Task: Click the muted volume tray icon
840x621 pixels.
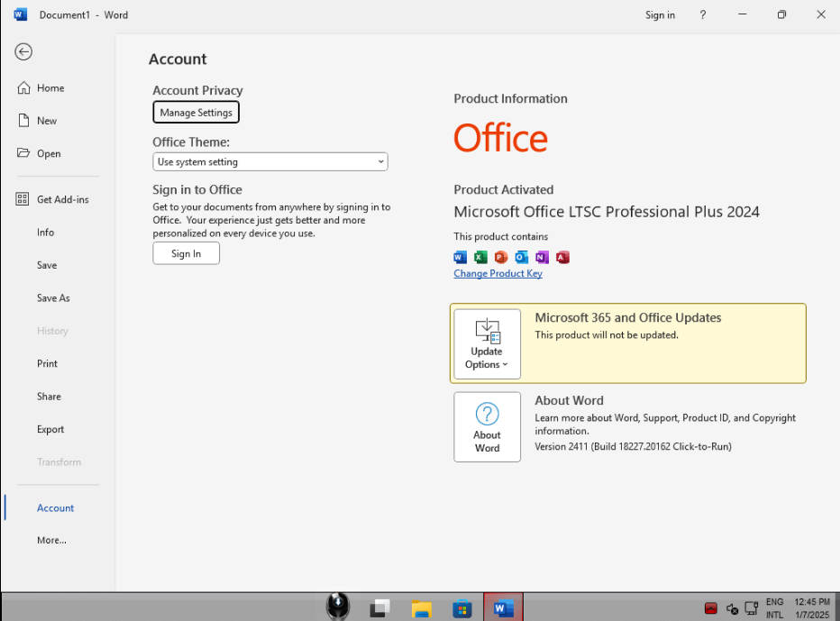Action: coord(733,608)
